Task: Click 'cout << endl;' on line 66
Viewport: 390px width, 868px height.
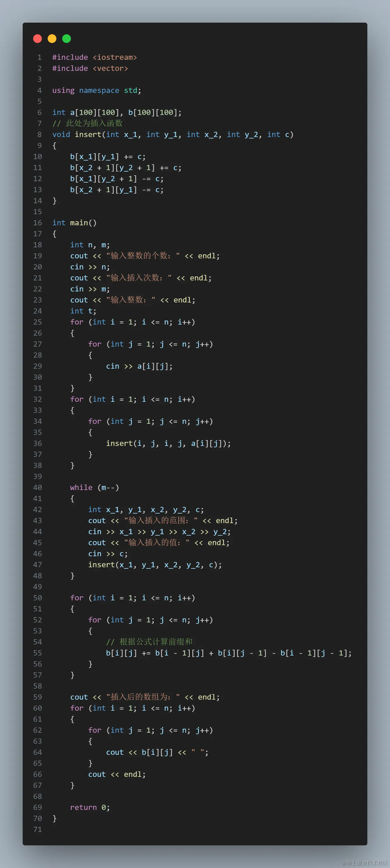Action: coord(117,774)
